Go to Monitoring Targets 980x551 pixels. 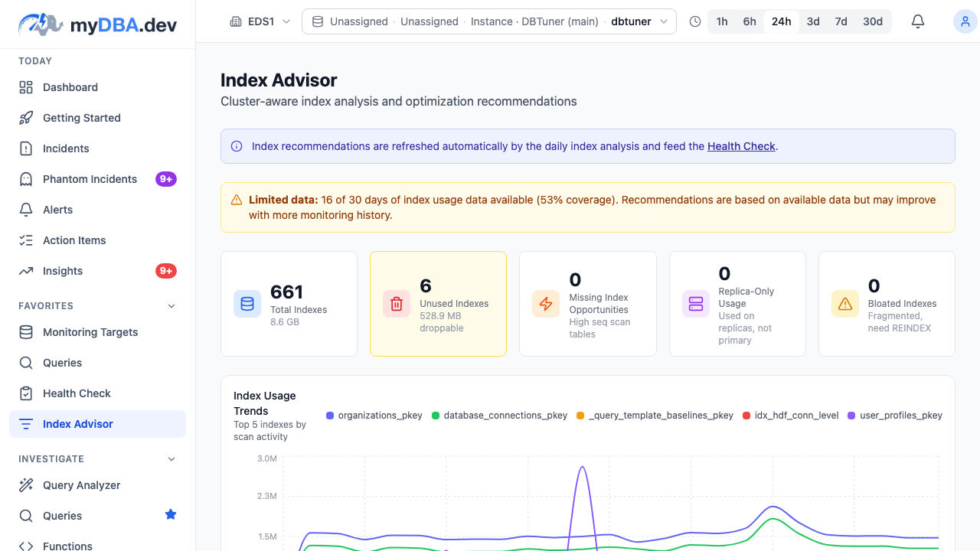[97, 332]
